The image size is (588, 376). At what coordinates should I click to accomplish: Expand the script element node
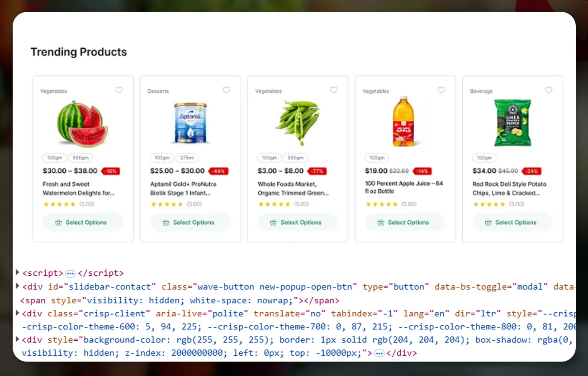pos(18,273)
